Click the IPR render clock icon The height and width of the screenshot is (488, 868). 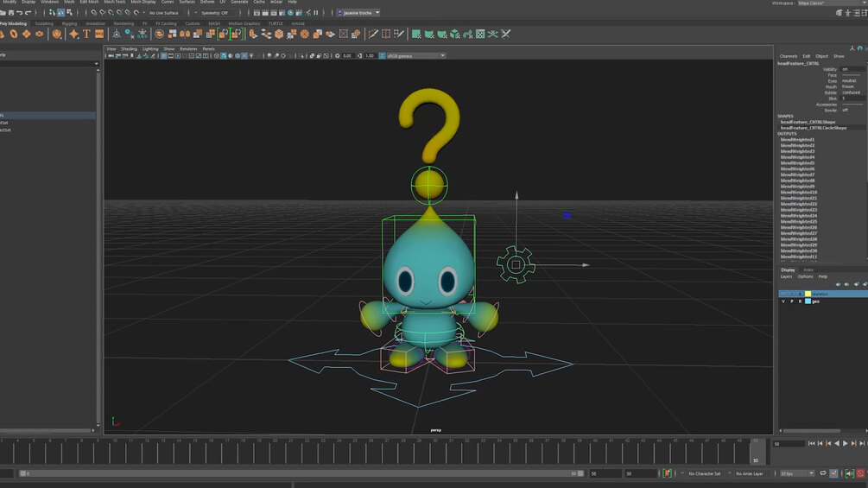(291, 12)
